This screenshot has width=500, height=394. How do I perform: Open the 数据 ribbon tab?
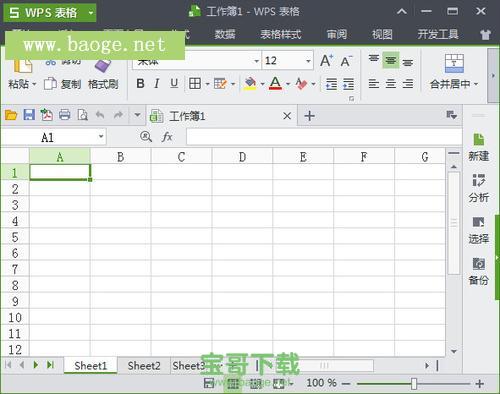(225, 34)
